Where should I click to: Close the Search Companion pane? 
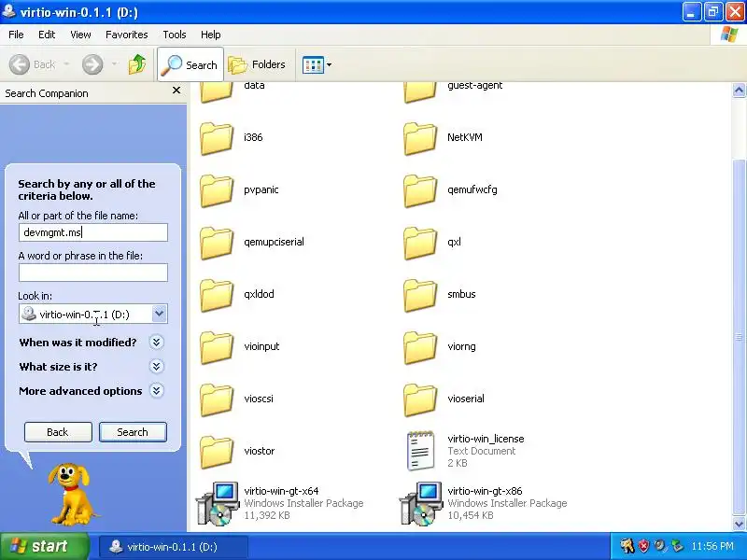(176, 91)
